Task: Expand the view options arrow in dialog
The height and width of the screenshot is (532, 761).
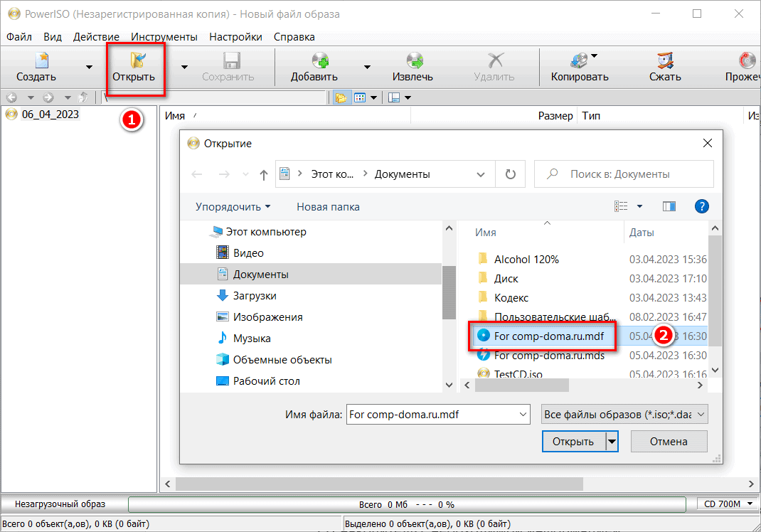Action: (x=639, y=207)
